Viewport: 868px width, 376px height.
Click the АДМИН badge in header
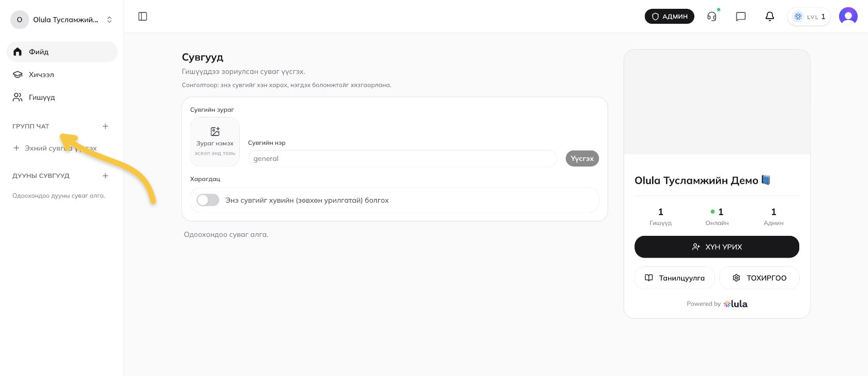tap(670, 17)
